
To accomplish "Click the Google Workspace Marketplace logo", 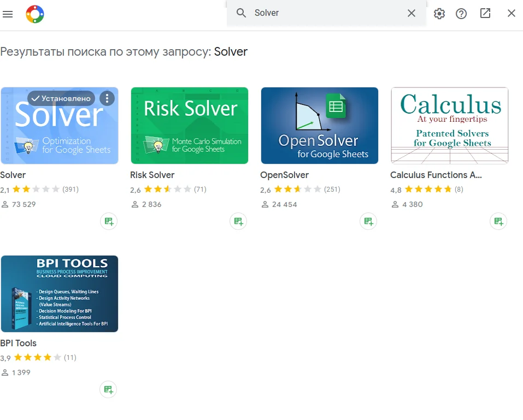I will click(x=34, y=14).
